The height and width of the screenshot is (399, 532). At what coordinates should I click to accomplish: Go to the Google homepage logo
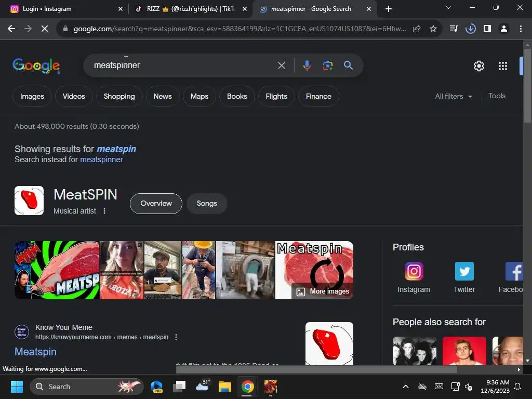36,65
